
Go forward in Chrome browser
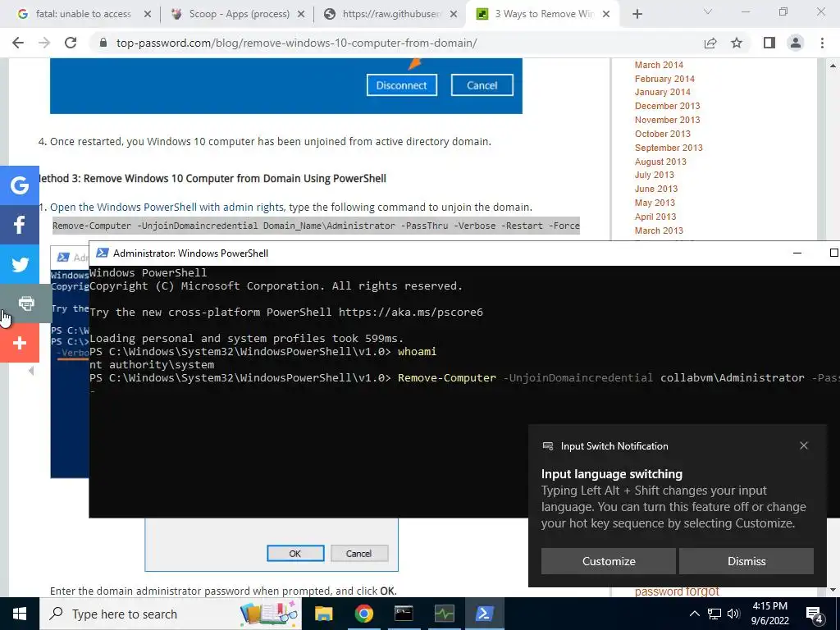pos(44,43)
